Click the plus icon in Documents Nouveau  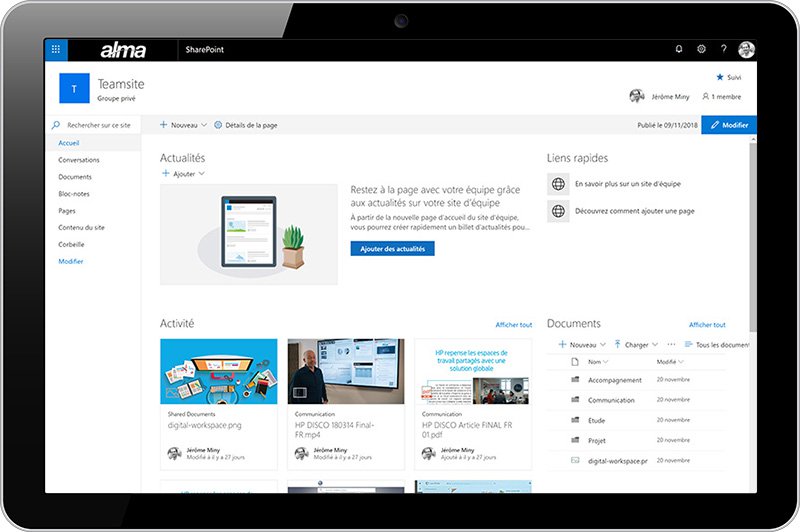coord(562,344)
